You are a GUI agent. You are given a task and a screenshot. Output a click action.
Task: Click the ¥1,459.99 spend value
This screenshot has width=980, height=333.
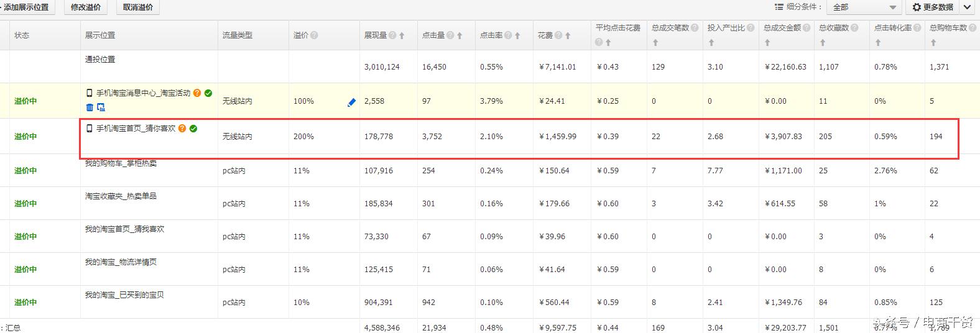pos(557,137)
